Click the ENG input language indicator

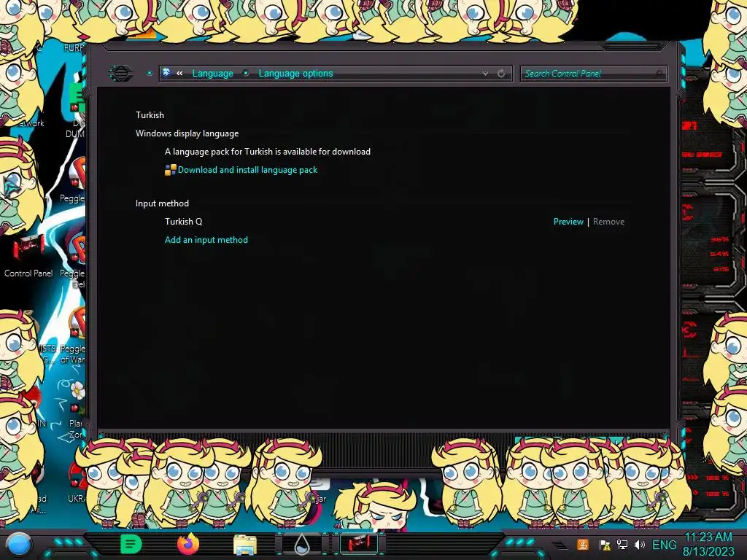664,545
